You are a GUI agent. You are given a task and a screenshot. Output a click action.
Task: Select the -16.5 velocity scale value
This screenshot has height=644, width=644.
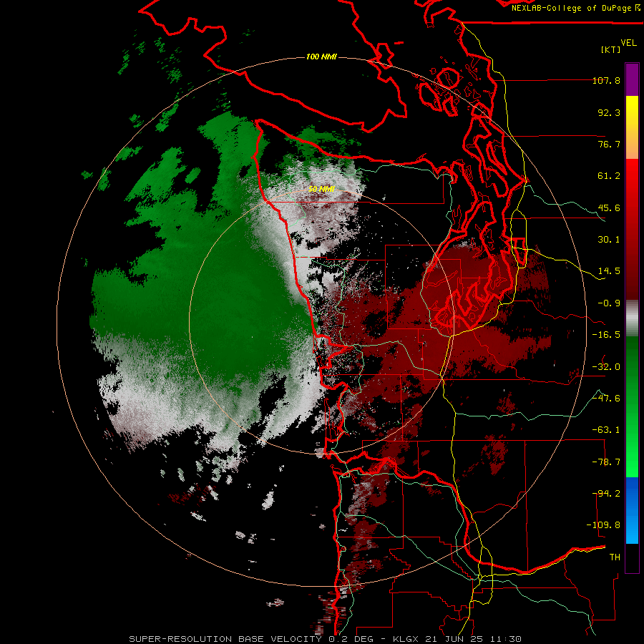(x=606, y=335)
